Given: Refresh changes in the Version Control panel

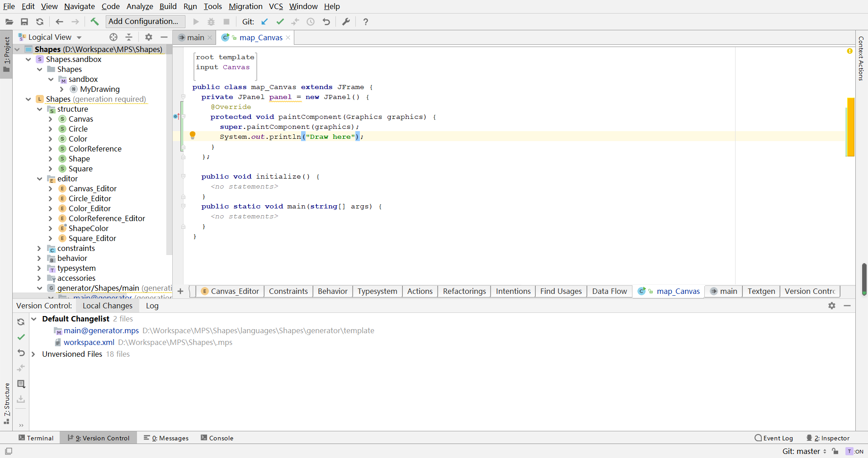Looking at the screenshot, I should (x=21, y=322).
